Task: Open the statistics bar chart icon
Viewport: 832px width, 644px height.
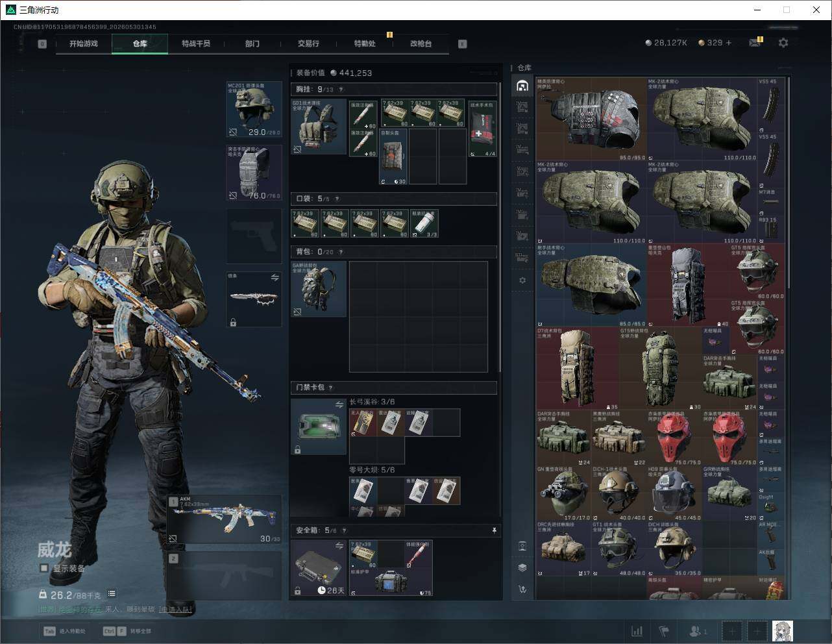Action: [637, 631]
